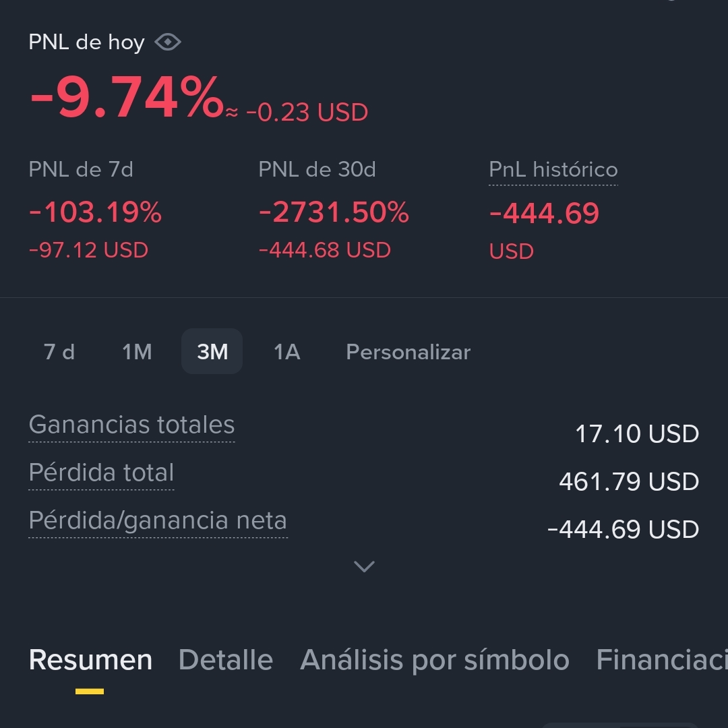The height and width of the screenshot is (728, 728).
Task: Switch to the Detalle tab
Action: (226, 660)
